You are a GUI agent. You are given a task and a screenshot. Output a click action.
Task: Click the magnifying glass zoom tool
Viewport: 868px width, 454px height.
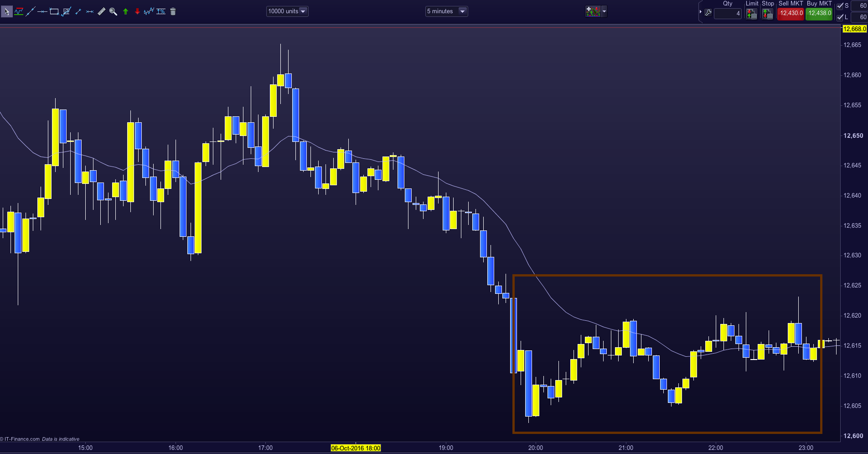point(113,11)
